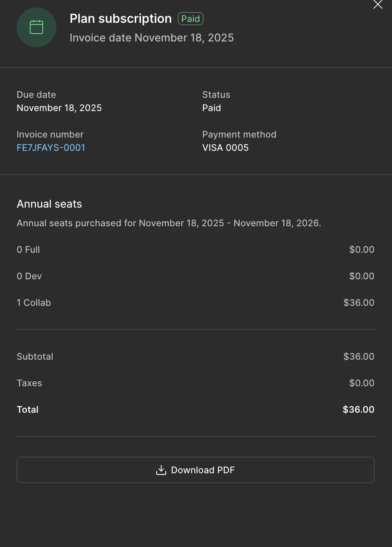Screen dimensions: 392x547
Task: Click the Annual seats section heading
Action: 49,204
